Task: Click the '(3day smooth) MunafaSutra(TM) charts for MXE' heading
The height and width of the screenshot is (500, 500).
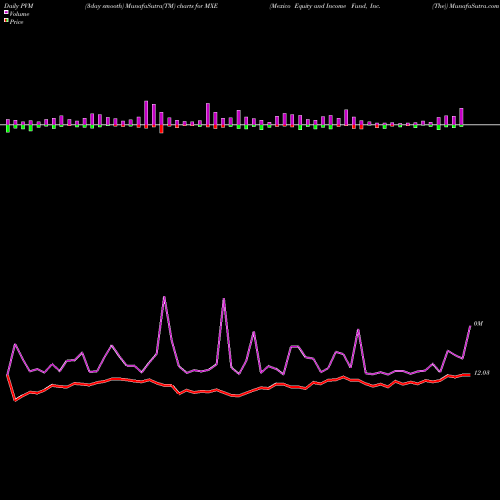Action: 151,6
